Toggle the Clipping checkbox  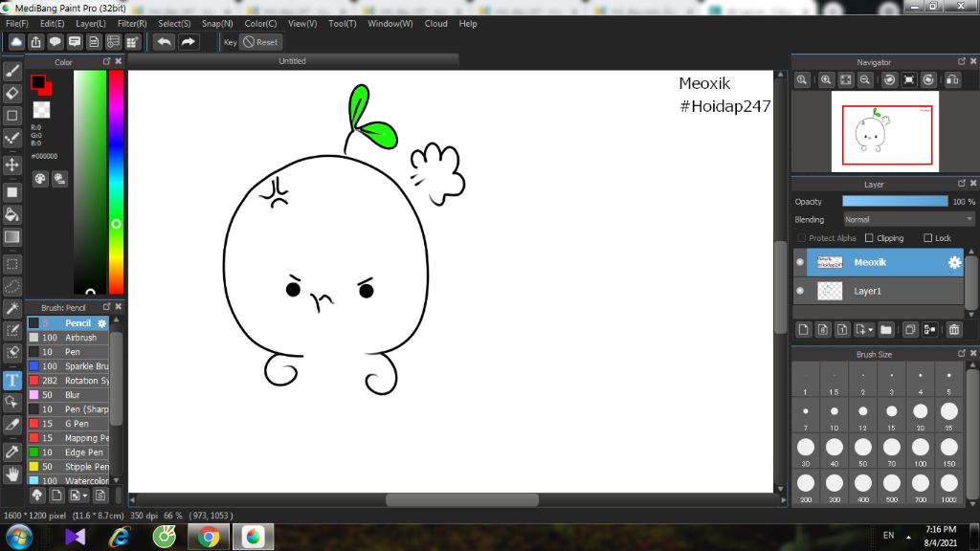tap(869, 238)
